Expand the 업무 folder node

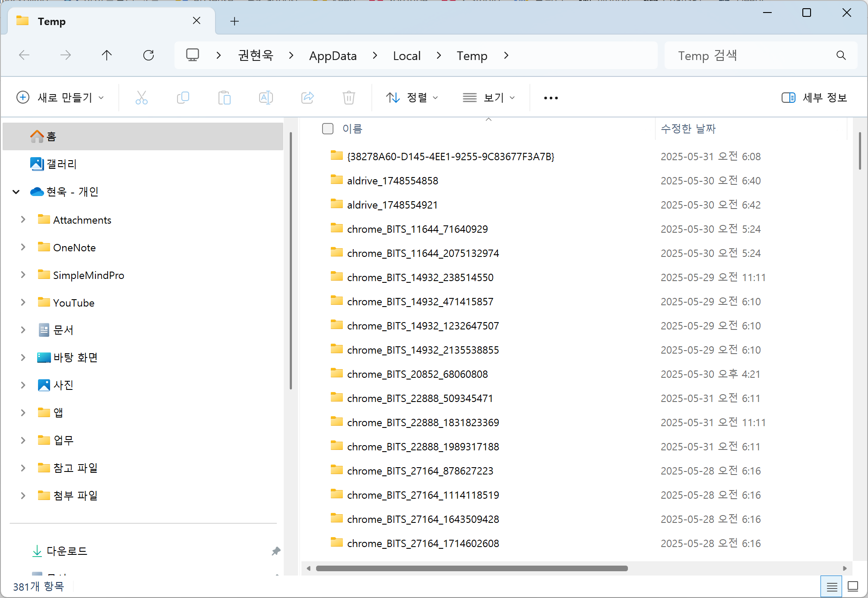tap(23, 440)
